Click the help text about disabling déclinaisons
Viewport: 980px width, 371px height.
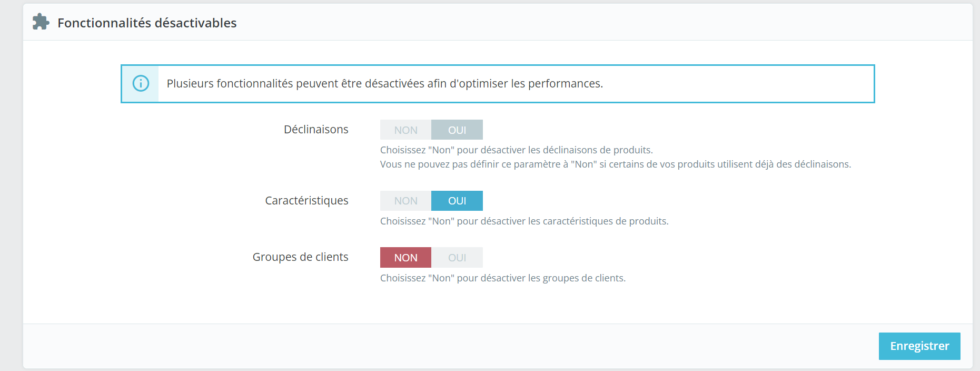point(517,150)
